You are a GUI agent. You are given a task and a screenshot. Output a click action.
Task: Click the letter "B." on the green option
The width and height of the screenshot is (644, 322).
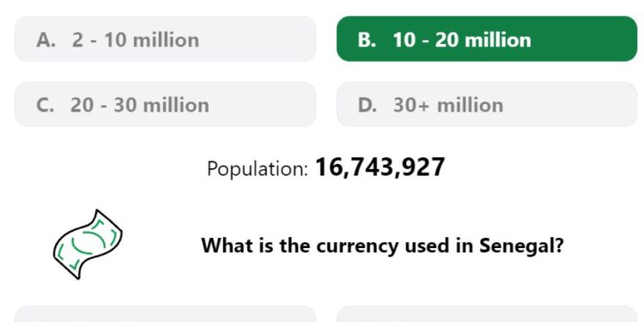coord(367,39)
